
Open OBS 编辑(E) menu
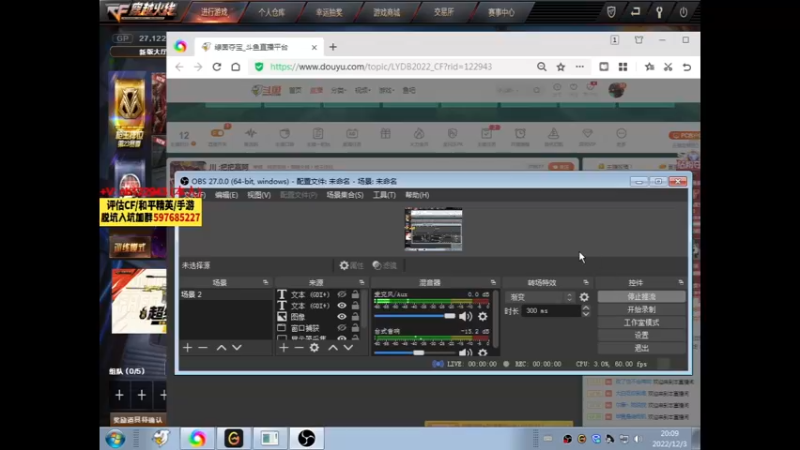point(226,195)
